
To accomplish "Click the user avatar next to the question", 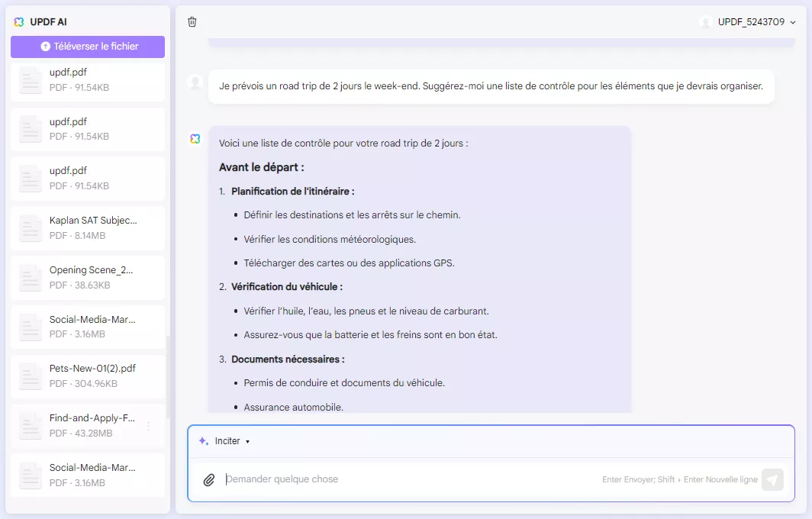I will click(x=195, y=82).
